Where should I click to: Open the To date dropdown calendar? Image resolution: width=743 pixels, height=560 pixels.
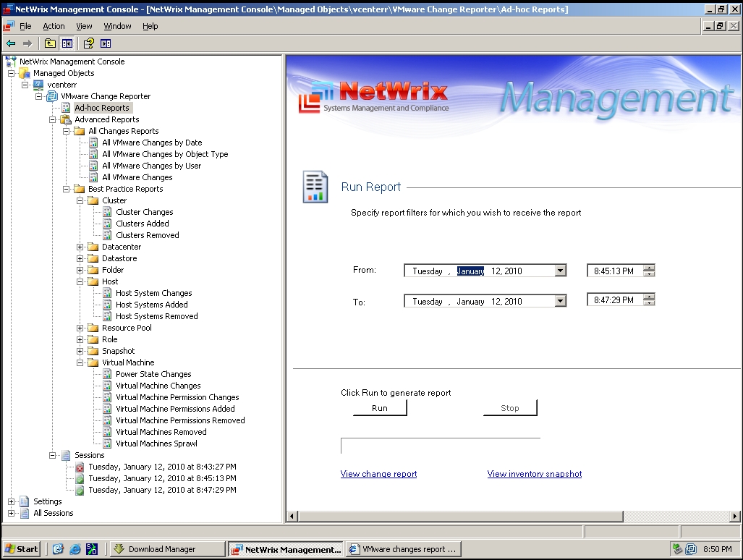pos(561,301)
